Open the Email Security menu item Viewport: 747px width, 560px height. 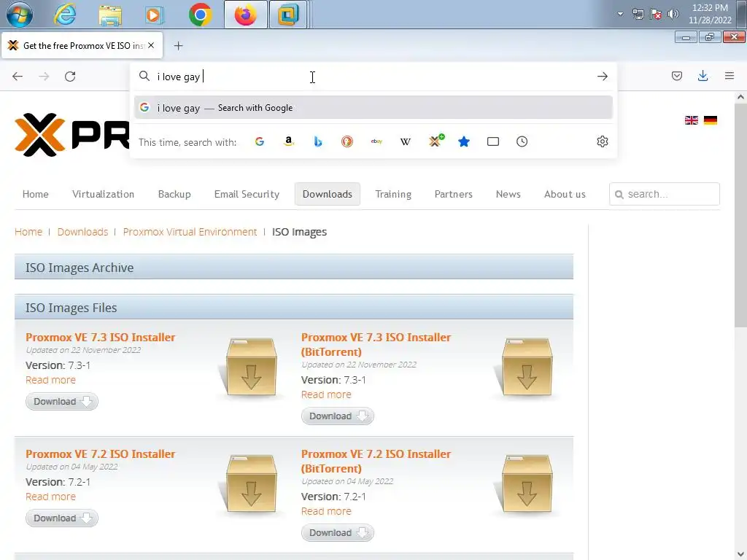click(247, 194)
